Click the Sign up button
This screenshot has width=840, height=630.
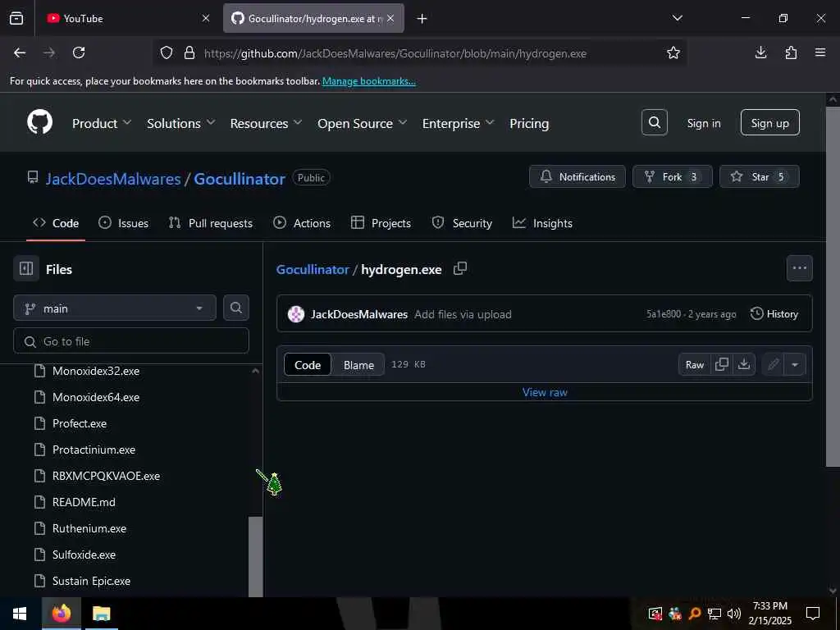coord(769,123)
